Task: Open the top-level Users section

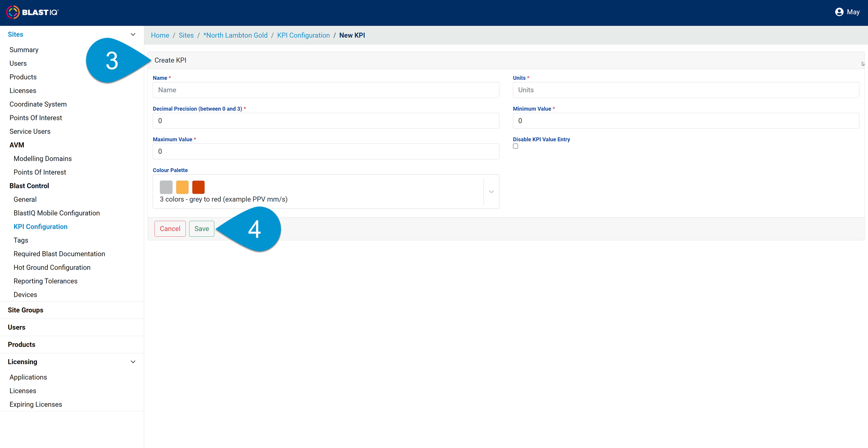Action: [x=16, y=327]
